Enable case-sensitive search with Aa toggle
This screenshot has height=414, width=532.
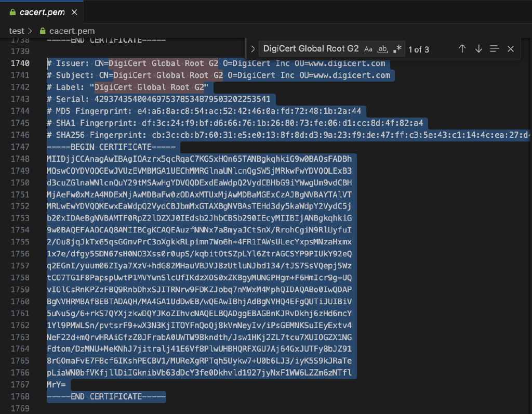pyautogui.click(x=369, y=49)
